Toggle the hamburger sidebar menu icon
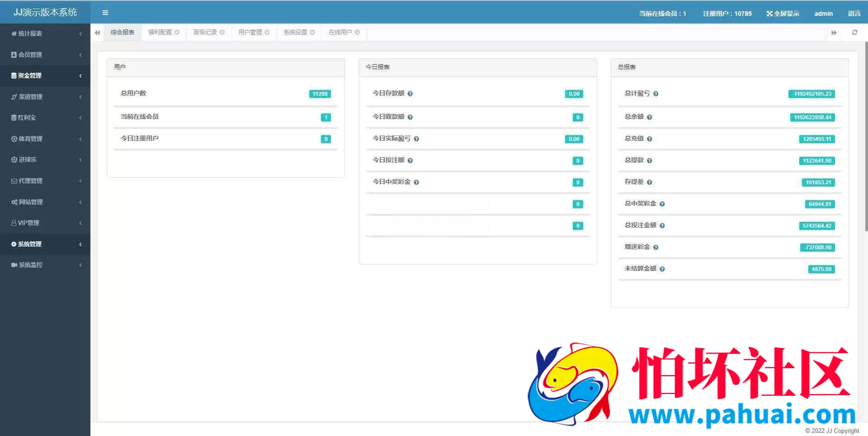 (105, 13)
